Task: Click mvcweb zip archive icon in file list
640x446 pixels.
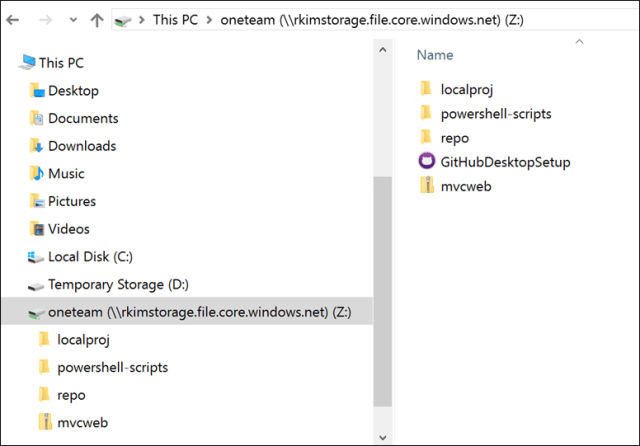Action: pos(427,185)
